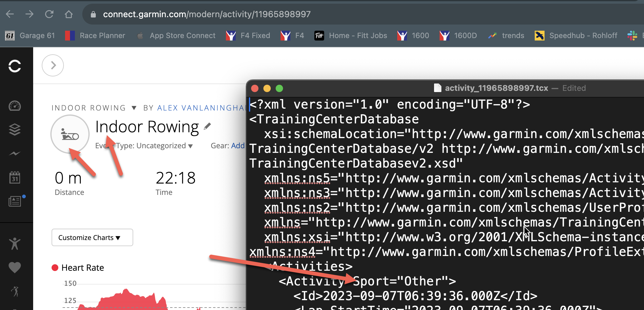Go back with browser back arrow
Image resolution: width=644 pixels, height=310 pixels.
point(10,14)
